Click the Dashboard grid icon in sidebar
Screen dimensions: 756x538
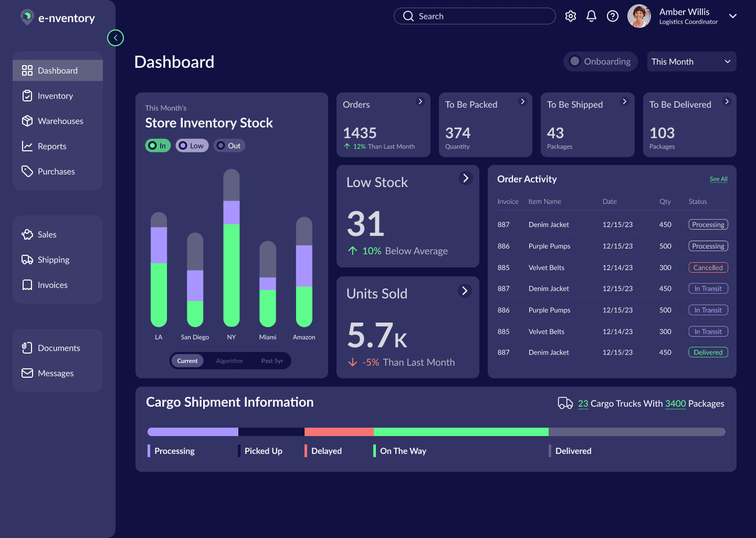27,70
